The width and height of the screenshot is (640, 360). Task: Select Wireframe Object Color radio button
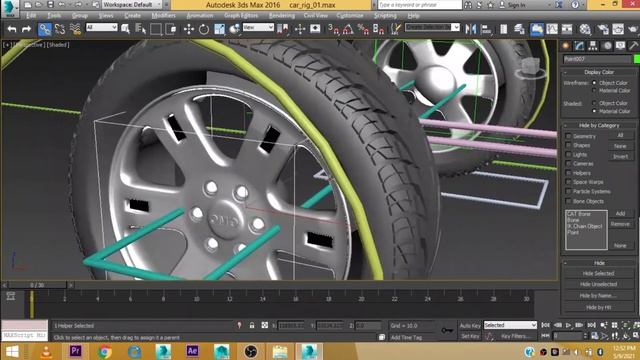(x=594, y=83)
